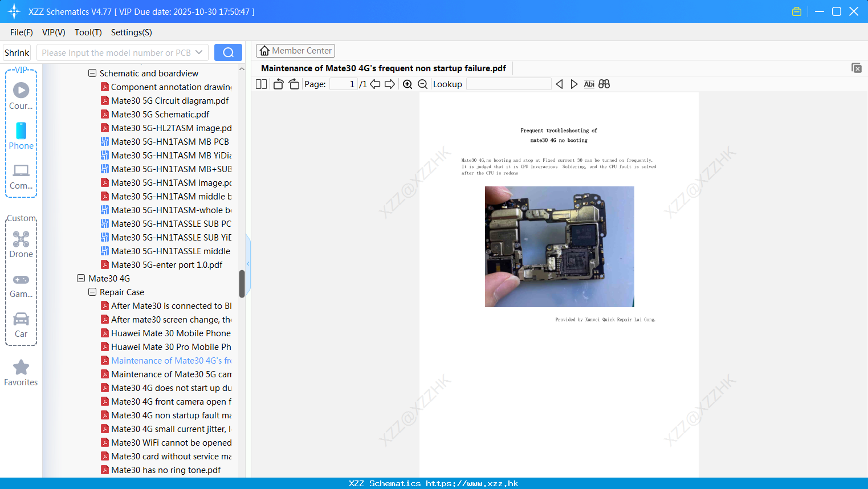
Task: Click the tree scrollbar up arrow
Action: click(x=242, y=69)
